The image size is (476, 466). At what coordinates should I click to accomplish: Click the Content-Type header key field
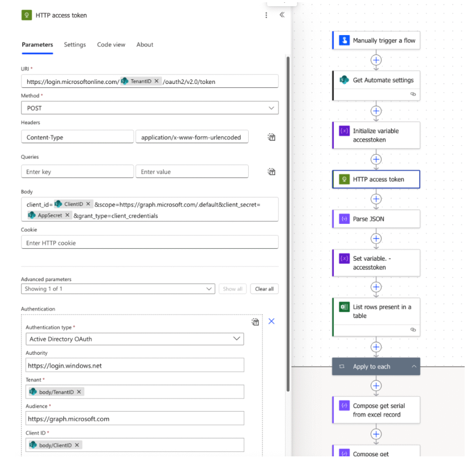78,137
